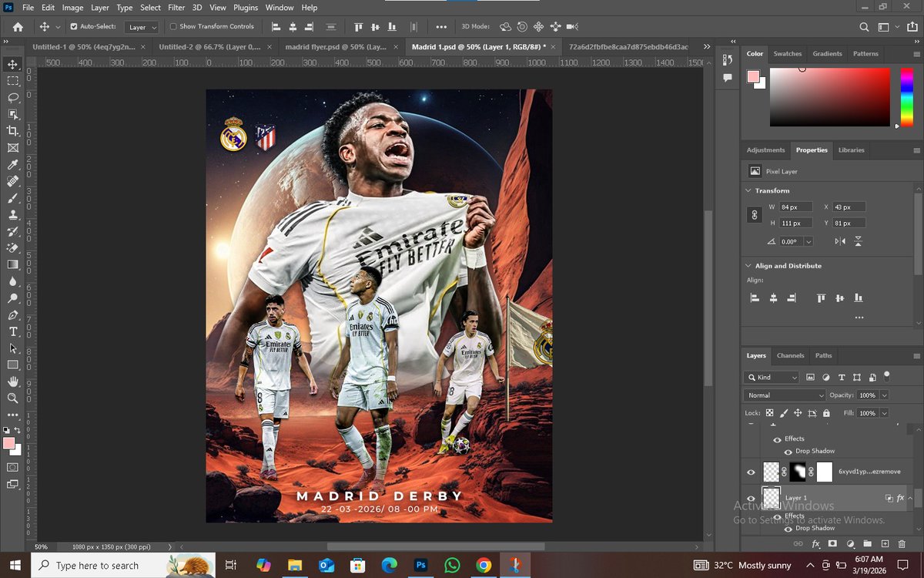
Task: Switch to the Channels tab
Action: pos(790,355)
